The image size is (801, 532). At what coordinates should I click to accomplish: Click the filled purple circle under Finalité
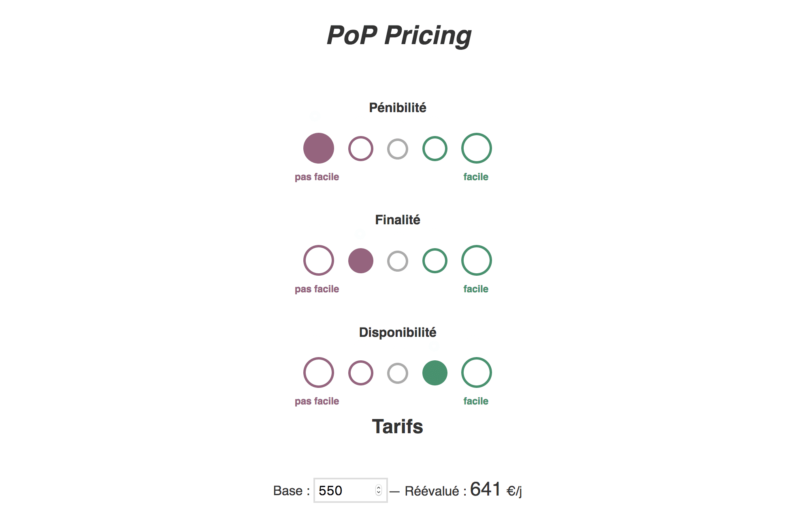click(361, 261)
